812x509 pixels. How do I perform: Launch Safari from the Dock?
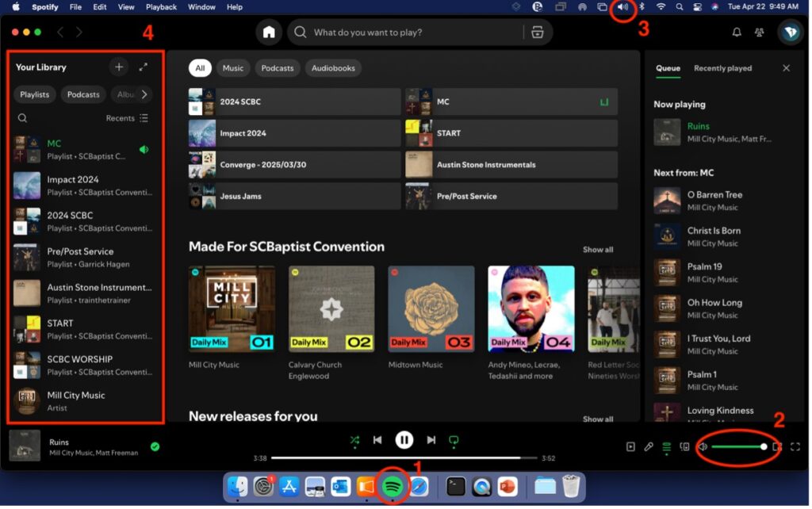click(419, 487)
